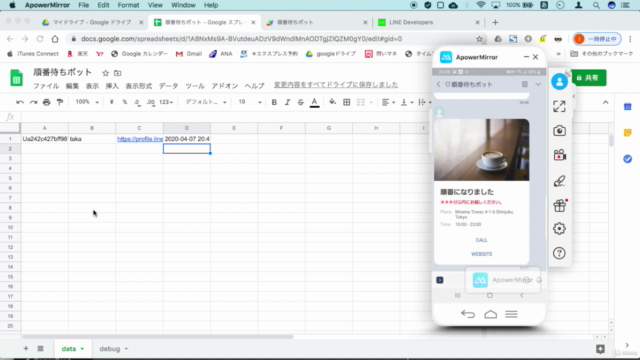Click the move-to-folder icon beside title
640x360 pixels.
coord(118,73)
